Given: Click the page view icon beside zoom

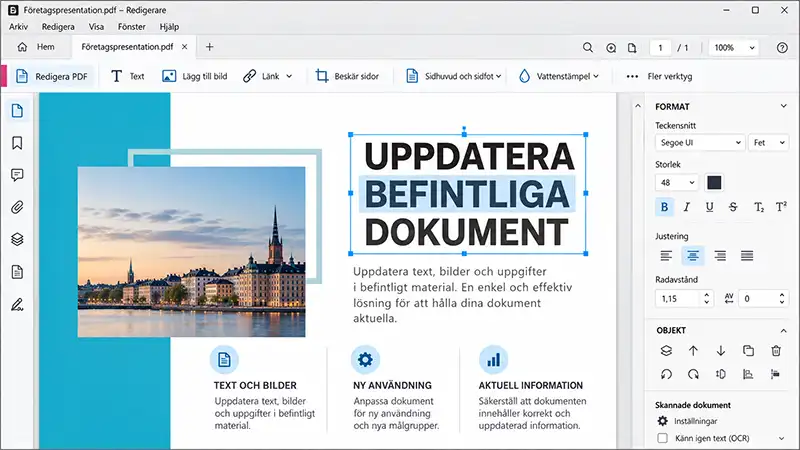Looking at the screenshot, I should tap(632, 47).
